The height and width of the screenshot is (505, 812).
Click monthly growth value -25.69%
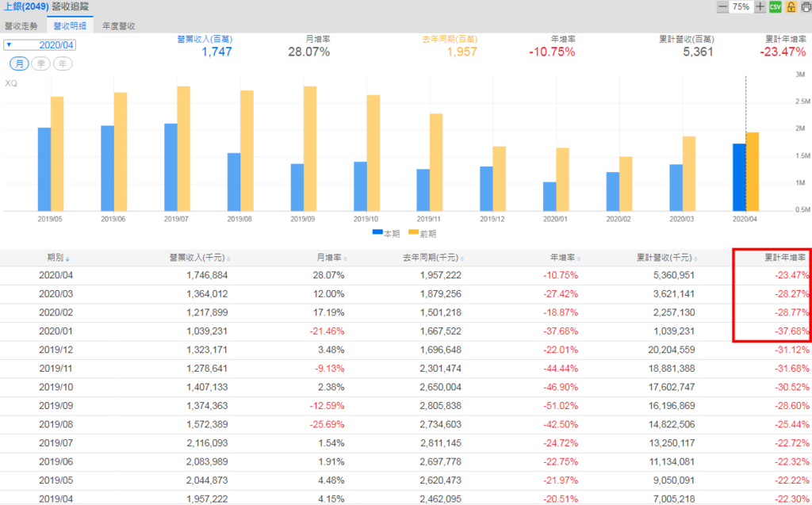tap(327, 424)
